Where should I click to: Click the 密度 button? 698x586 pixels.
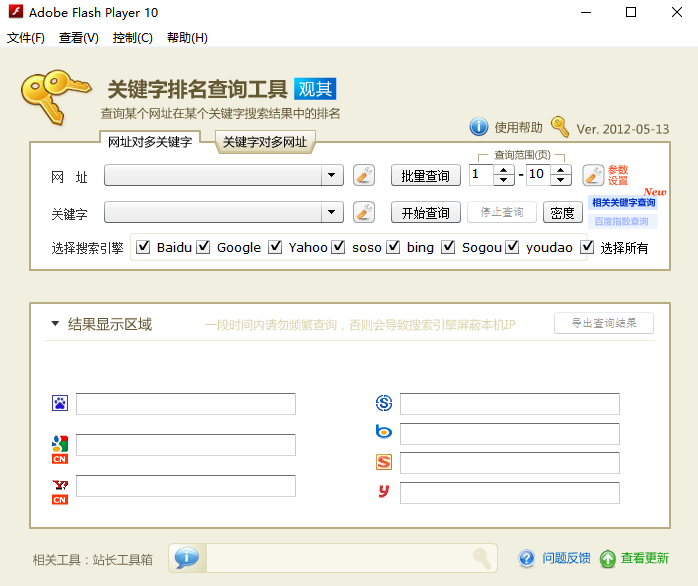tap(563, 213)
